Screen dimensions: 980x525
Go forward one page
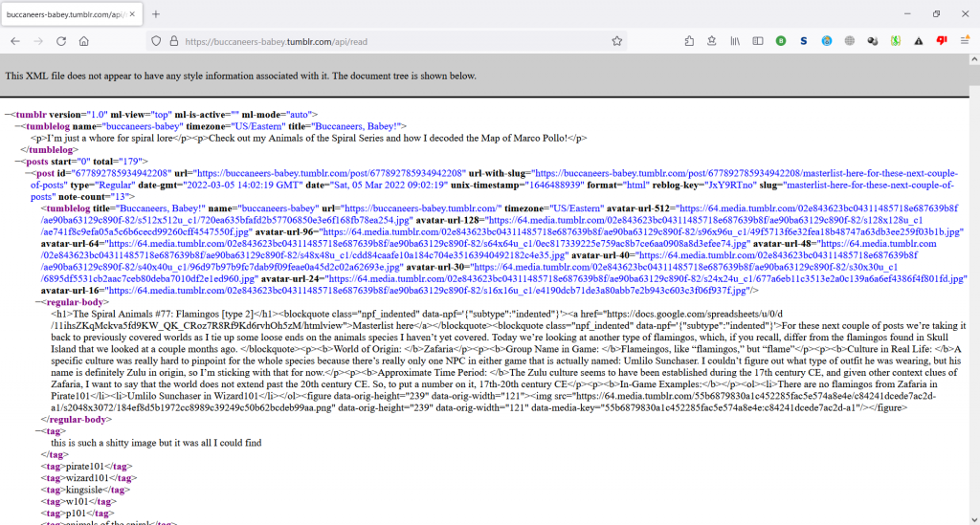(x=38, y=41)
